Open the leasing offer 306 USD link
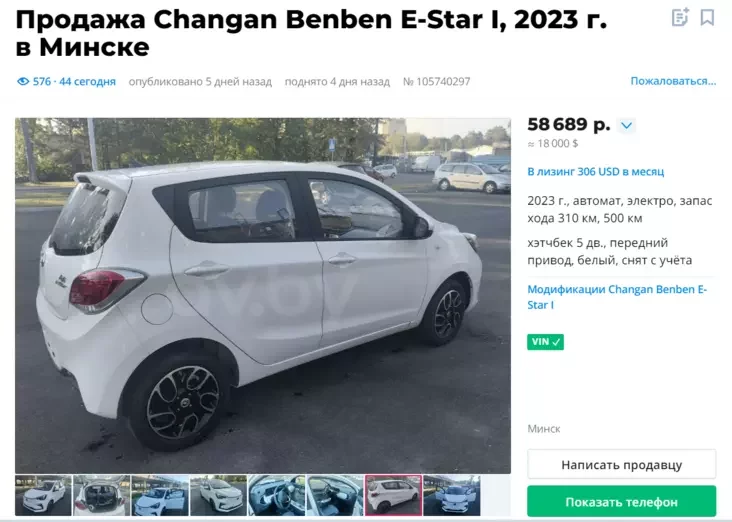 click(596, 171)
